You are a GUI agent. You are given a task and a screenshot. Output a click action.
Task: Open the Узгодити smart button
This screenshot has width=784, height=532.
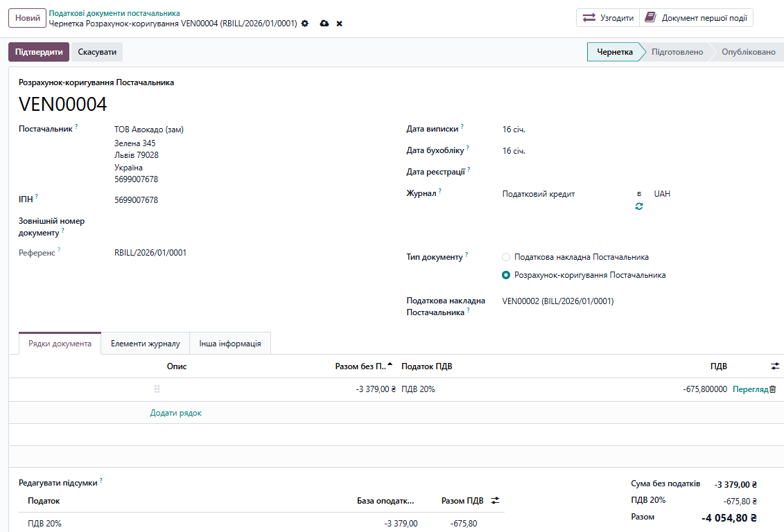(608, 18)
